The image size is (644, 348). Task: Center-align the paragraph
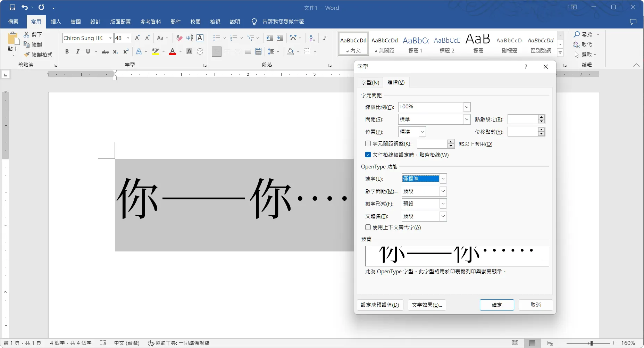coord(227,51)
